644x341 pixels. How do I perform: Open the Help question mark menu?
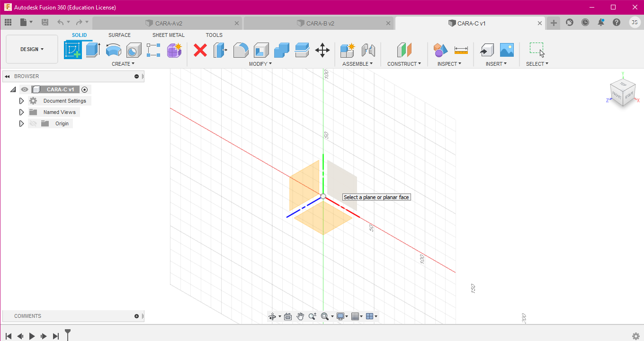click(616, 22)
